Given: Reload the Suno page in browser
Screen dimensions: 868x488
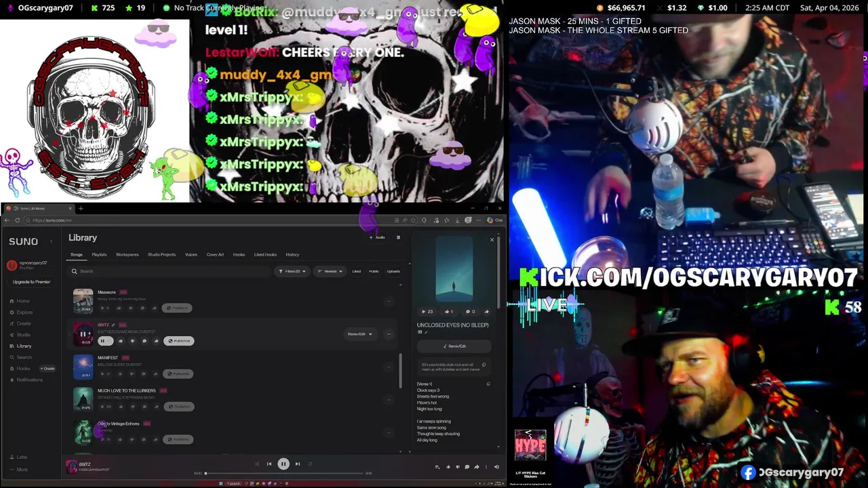Looking at the screenshot, I should click(18, 220).
